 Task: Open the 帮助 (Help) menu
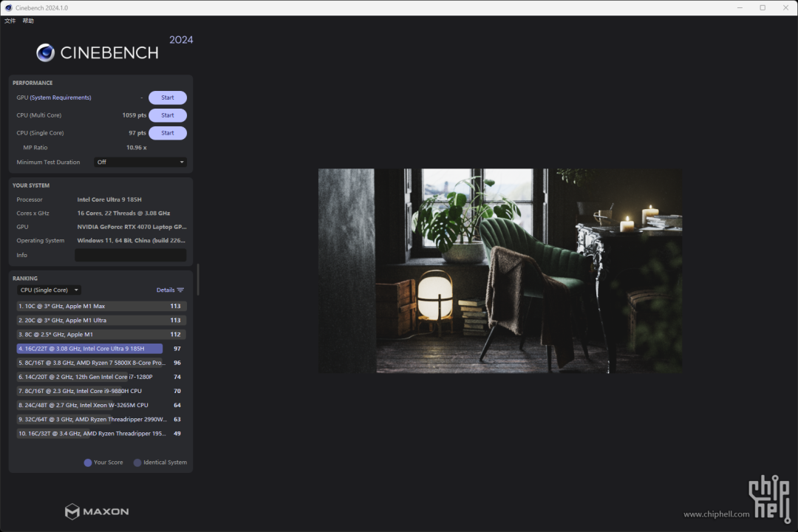click(28, 21)
